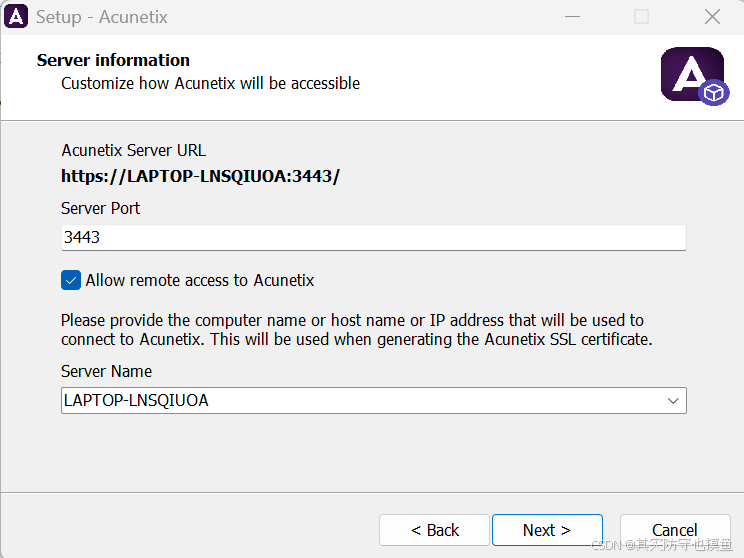
Task: Return to the previous step with Back
Action: point(434,530)
